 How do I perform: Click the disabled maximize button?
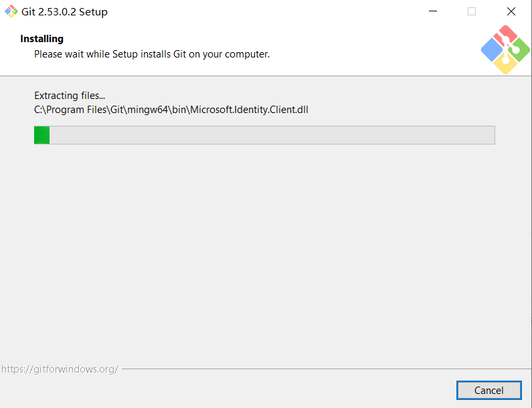472,11
